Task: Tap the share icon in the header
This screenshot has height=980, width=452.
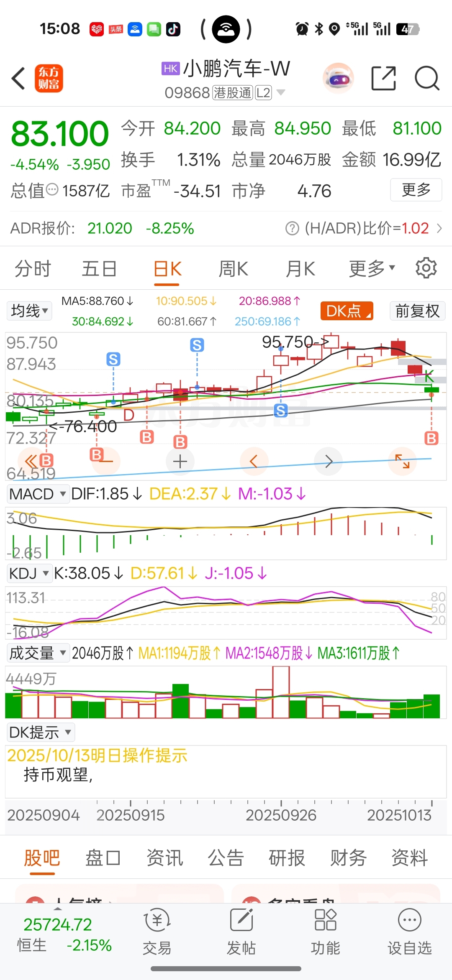Action: (x=384, y=78)
